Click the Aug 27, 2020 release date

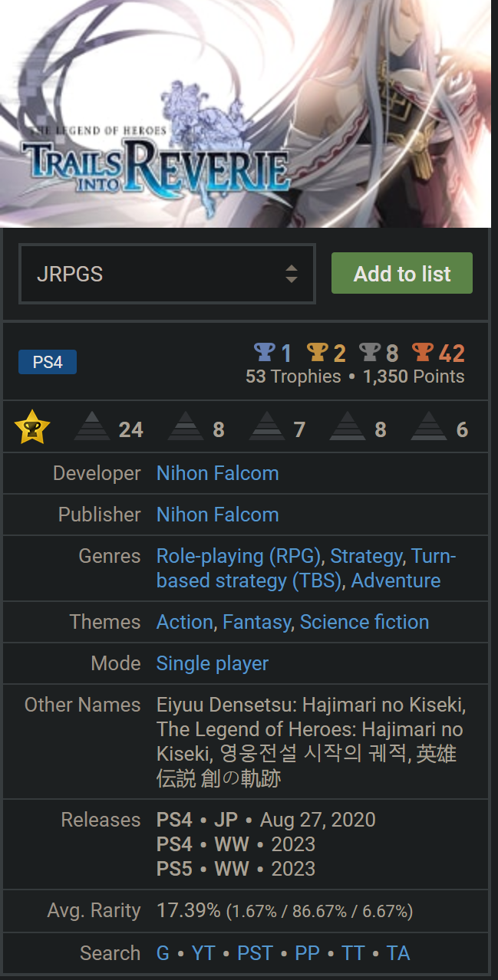[318, 820]
